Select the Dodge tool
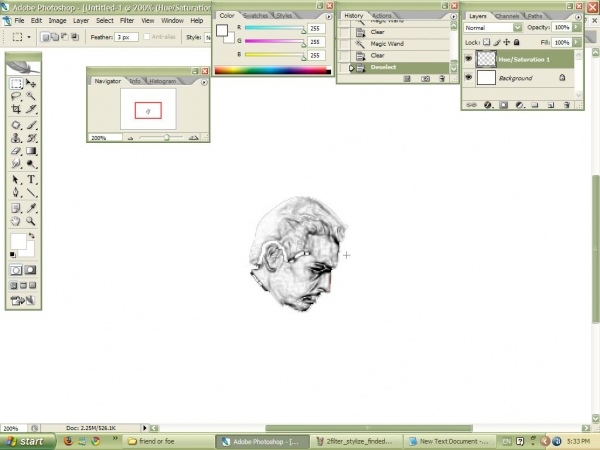Image resolution: width=600 pixels, height=450 pixels. tap(31, 164)
